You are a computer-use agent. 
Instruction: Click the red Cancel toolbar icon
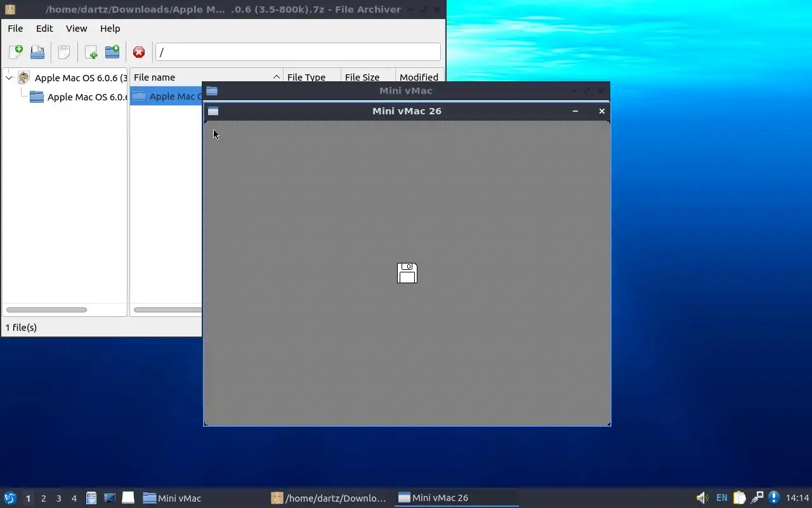[139, 52]
